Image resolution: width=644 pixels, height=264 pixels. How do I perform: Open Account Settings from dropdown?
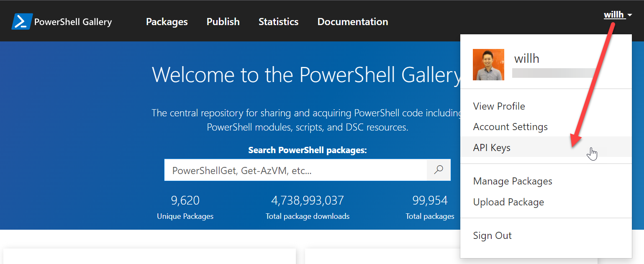coord(510,127)
